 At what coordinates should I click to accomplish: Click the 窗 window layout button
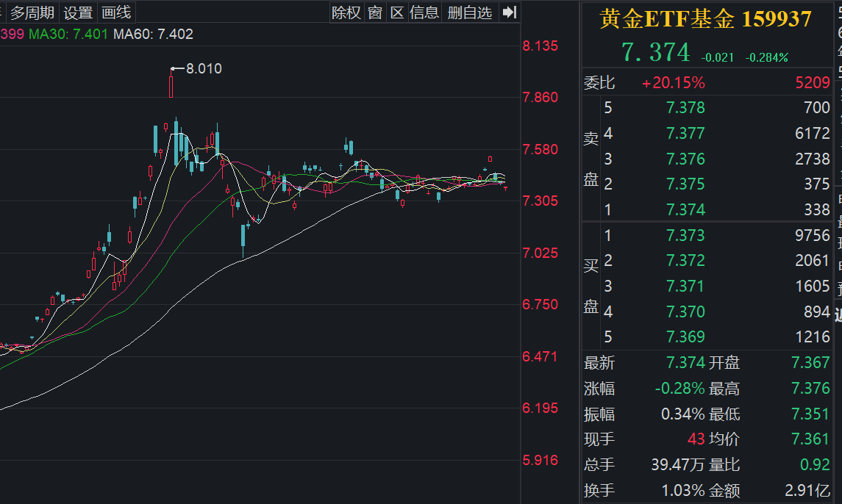pos(375,12)
